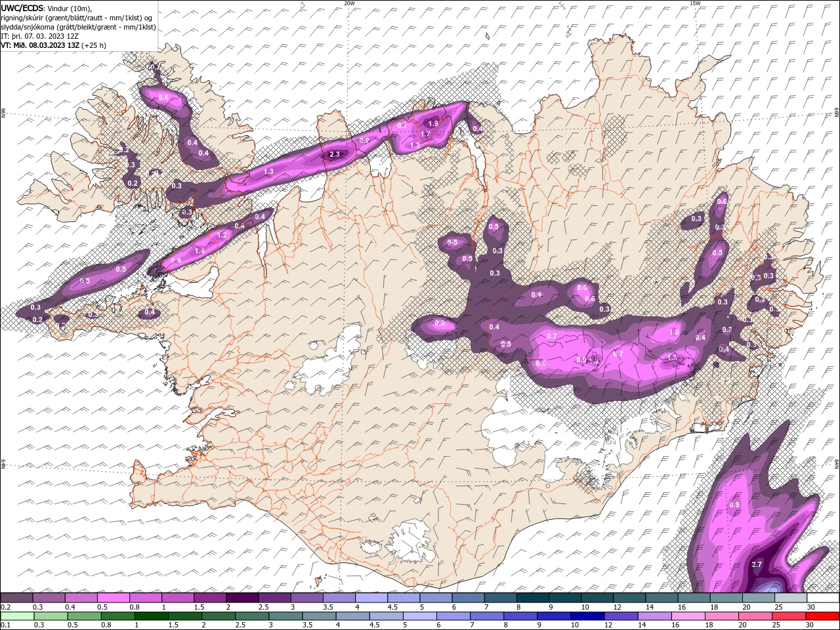Select the dark navy blue rain legend swatch
Screen dimensions: 840x630
click(588, 616)
